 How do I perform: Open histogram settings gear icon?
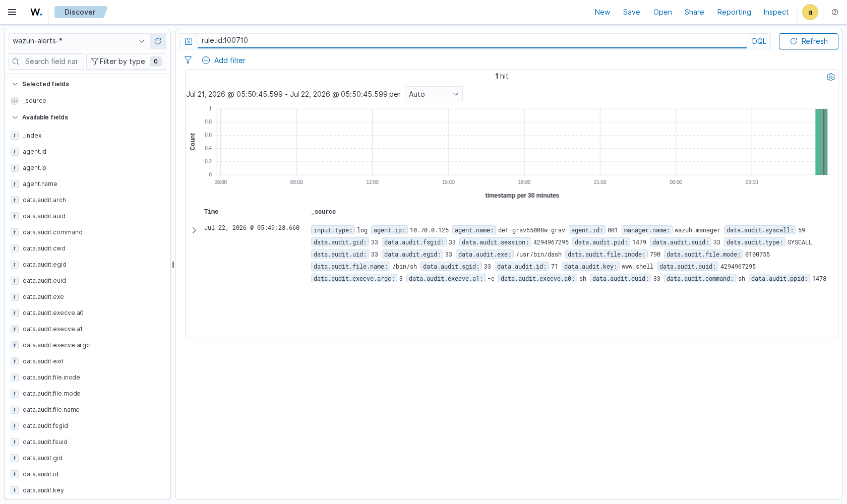831,77
